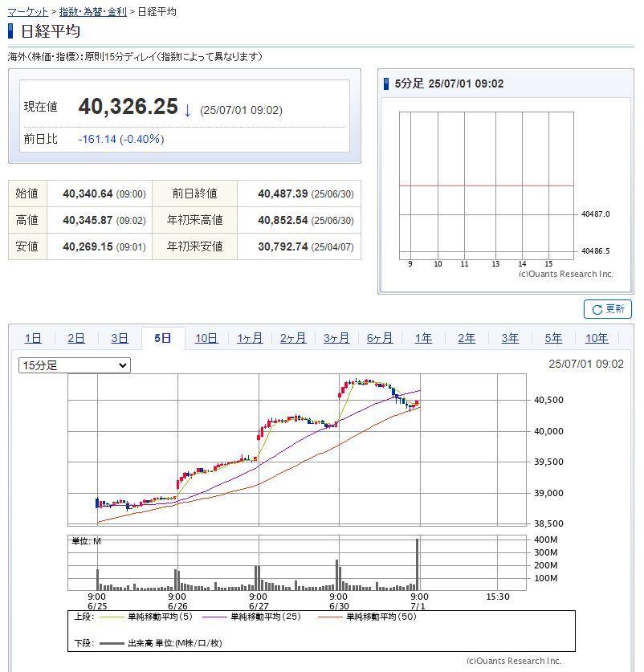
Task: Click the 400M volume axis label
Action: click(x=545, y=540)
